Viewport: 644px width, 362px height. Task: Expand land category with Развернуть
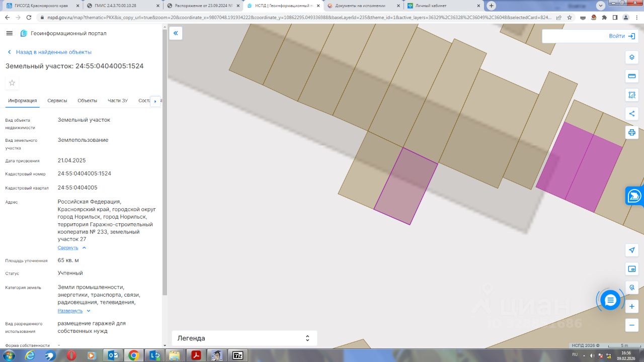tap(74, 311)
